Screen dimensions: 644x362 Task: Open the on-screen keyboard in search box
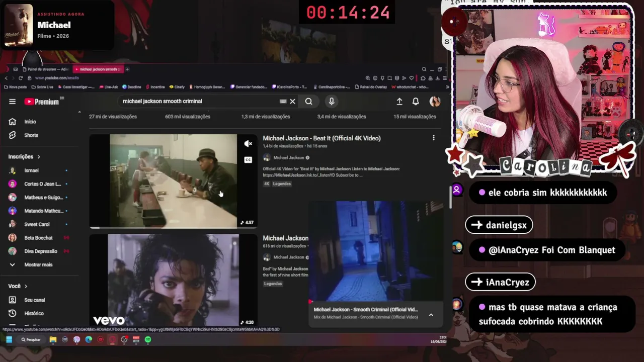pos(283,102)
